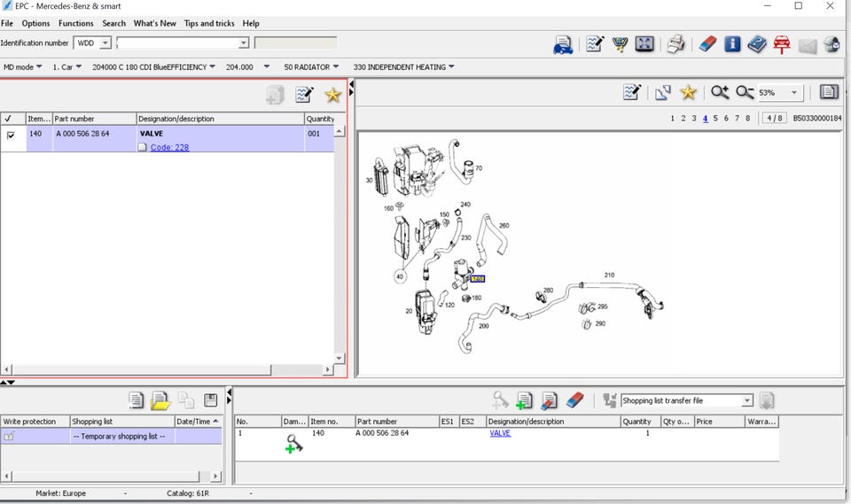Click the key with green plus in row 1
Screen dimensions: 851x504
(x=293, y=443)
